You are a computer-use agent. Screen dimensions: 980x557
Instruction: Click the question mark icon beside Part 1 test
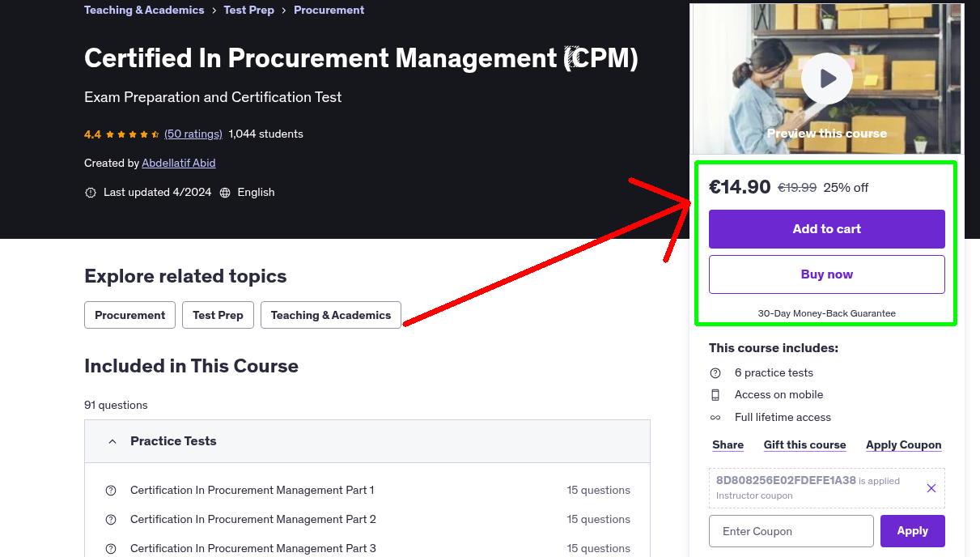[111, 490]
